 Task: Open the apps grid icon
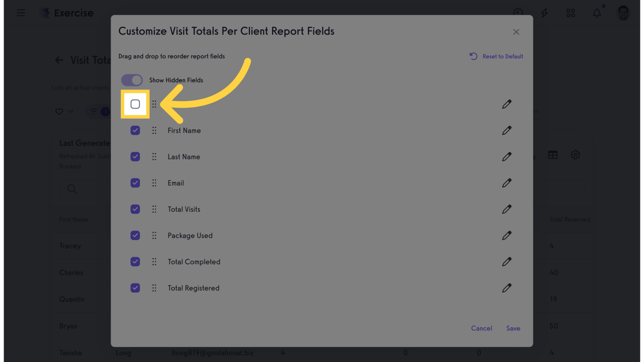(570, 13)
